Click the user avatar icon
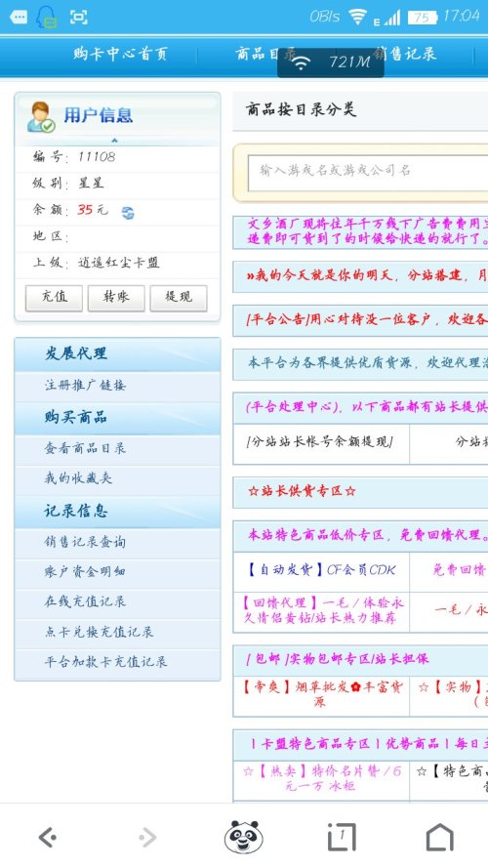The width and height of the screenshot is (488, 868). pos(41,116)
